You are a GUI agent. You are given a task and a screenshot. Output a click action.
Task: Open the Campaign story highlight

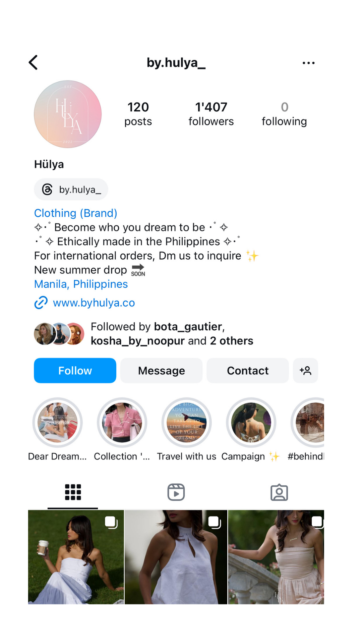[251, 423]
